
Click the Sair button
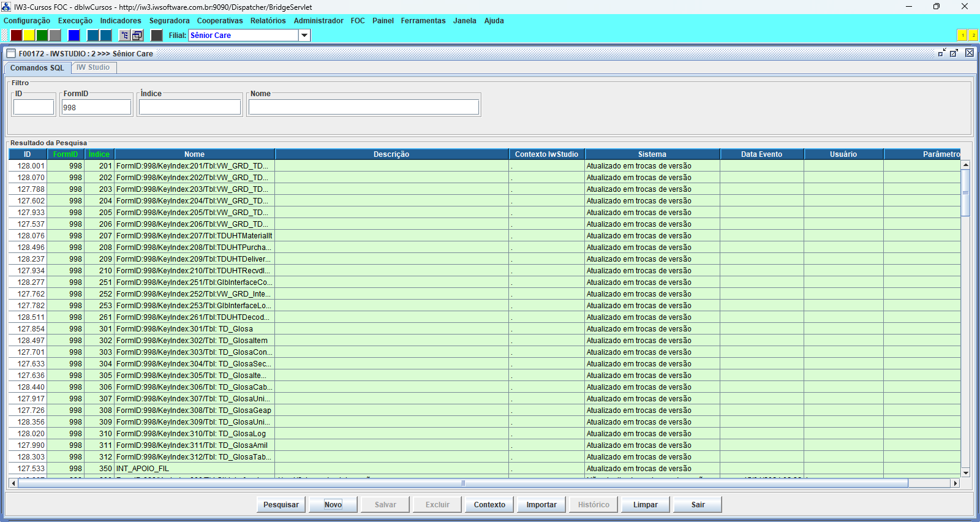point(698,505)
